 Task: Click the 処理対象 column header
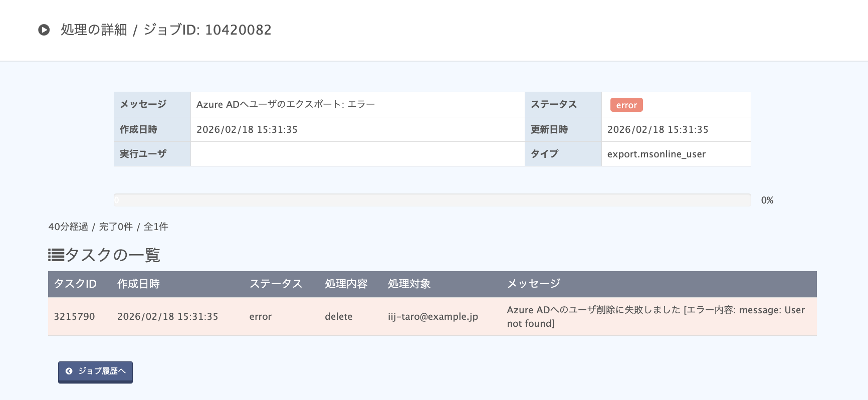[x=409, y=284]
